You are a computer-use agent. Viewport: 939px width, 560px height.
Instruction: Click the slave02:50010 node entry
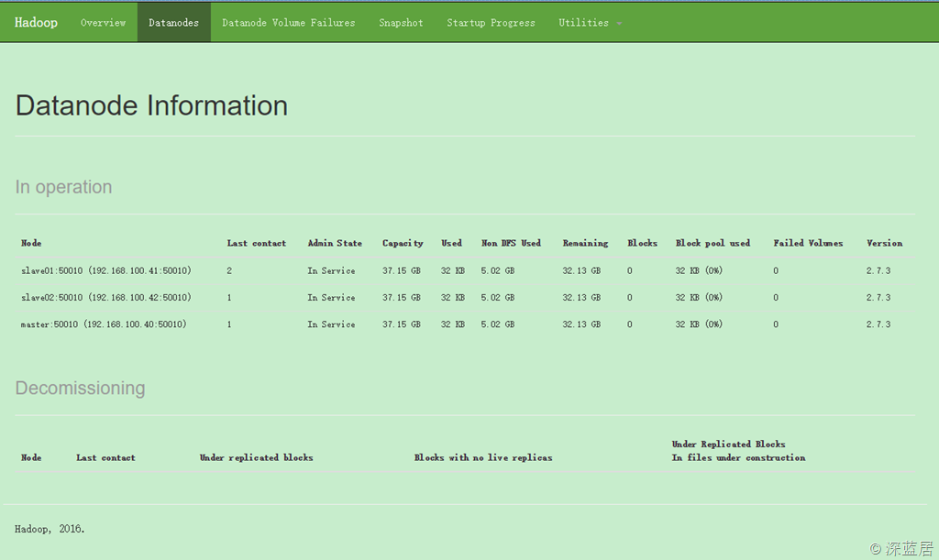(105, 298)
